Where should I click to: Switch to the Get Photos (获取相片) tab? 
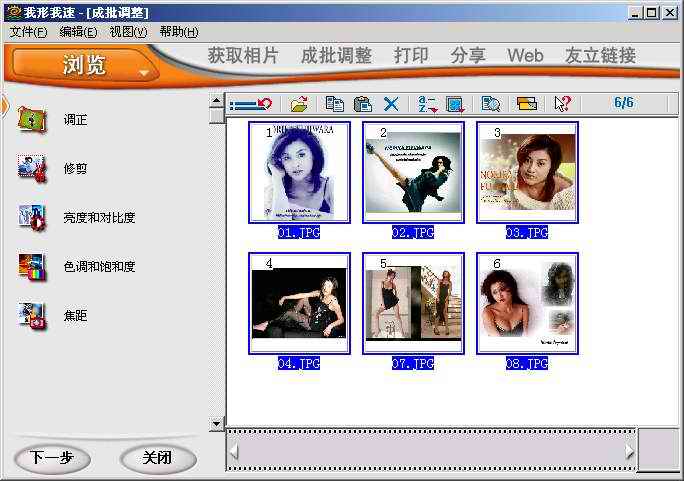point(243,55)
